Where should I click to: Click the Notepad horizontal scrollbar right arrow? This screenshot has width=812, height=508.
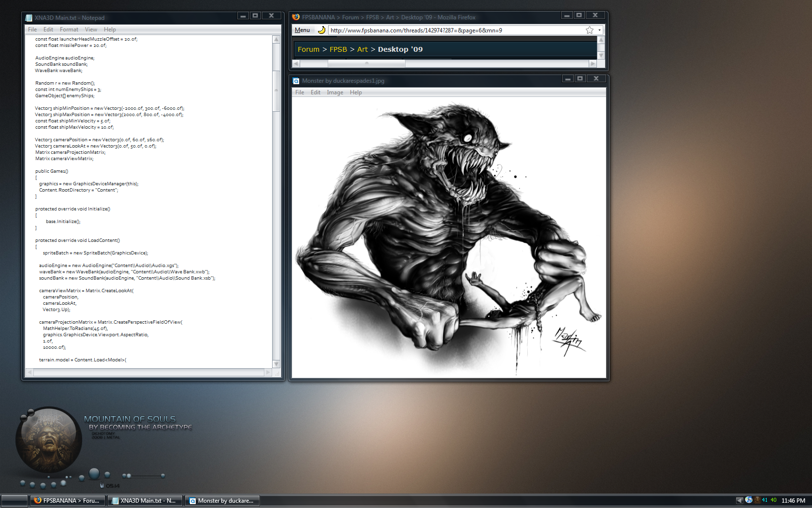point(268,372)
